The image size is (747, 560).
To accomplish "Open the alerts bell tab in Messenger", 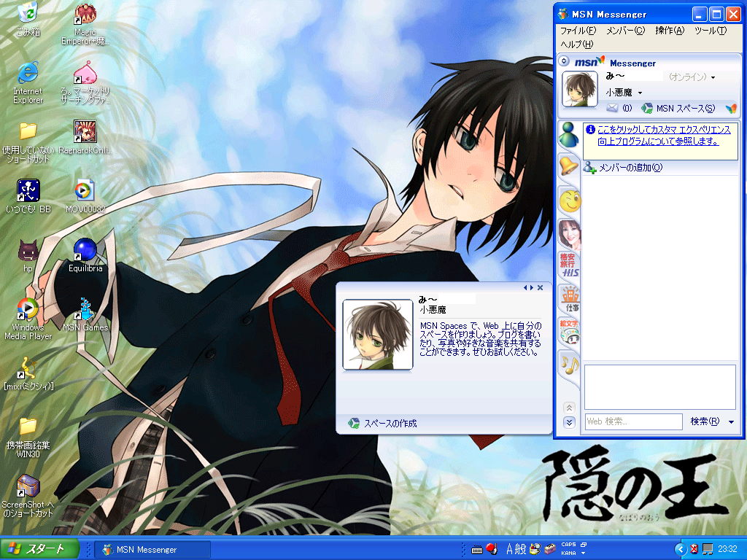I will (569, 167).
